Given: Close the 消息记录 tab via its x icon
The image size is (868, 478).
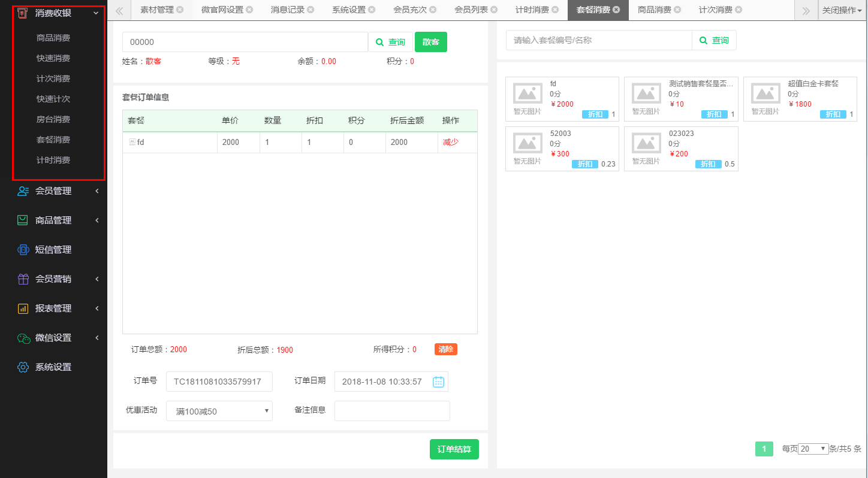Looking at the screenshot, I should point(311,10).
